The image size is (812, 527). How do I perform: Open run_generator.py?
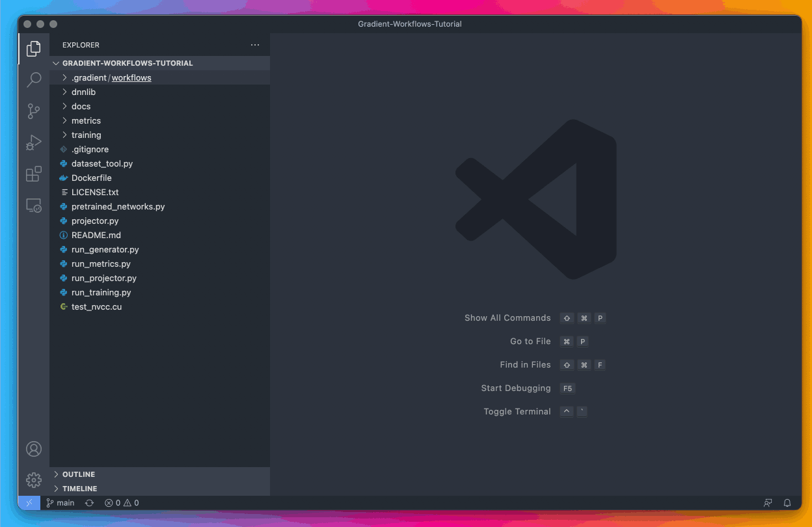(x=159, y=249)
